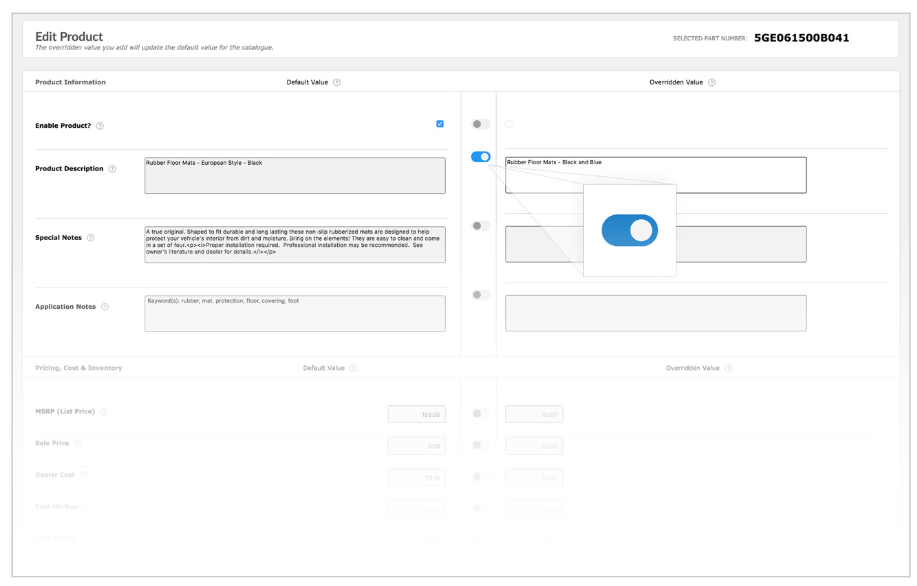Enable the override toggle for Enable Product

(x=481, y=124)
